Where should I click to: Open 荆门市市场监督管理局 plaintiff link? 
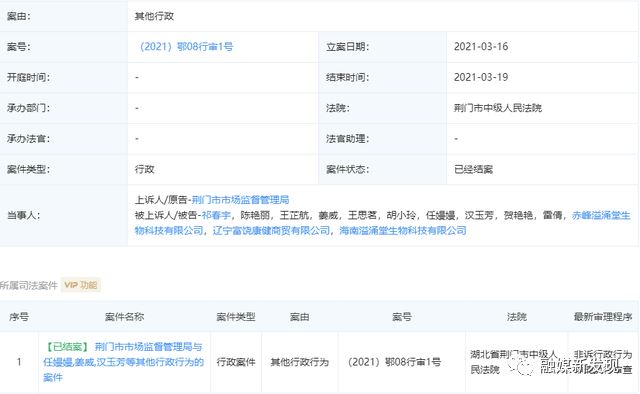pos(240,200)
